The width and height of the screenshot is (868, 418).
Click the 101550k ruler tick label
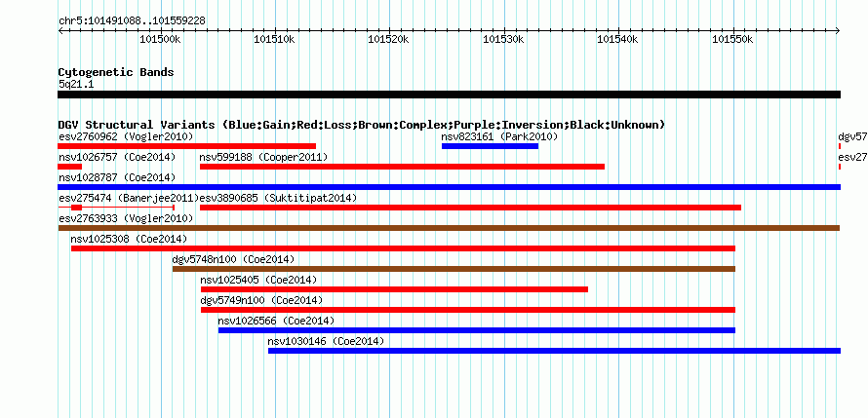pyautogui.click(x=734, y=40)
